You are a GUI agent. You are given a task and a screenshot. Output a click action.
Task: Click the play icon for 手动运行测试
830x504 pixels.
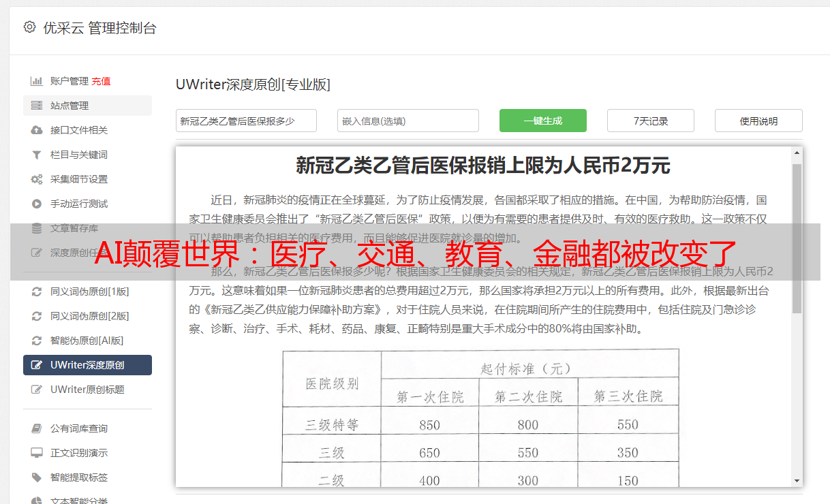click(37, 204)
